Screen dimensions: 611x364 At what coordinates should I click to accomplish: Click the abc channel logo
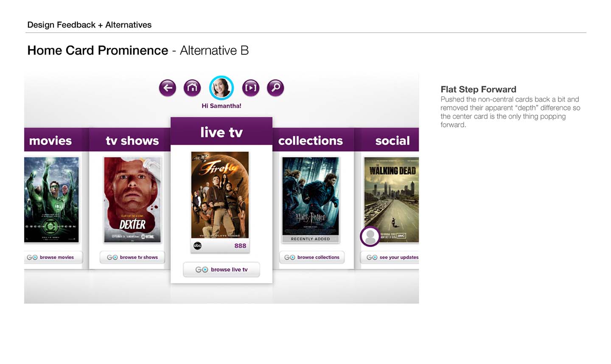(198, 246)
